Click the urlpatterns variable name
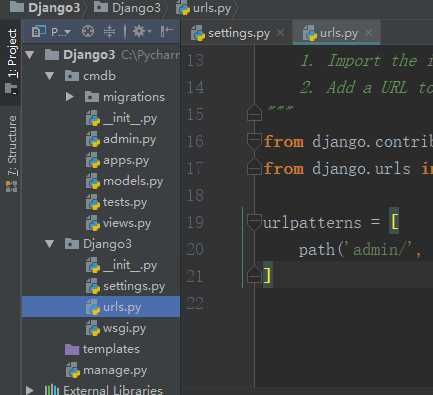The width and height of the screenshot is (433, 395). [x=312, y=223]
